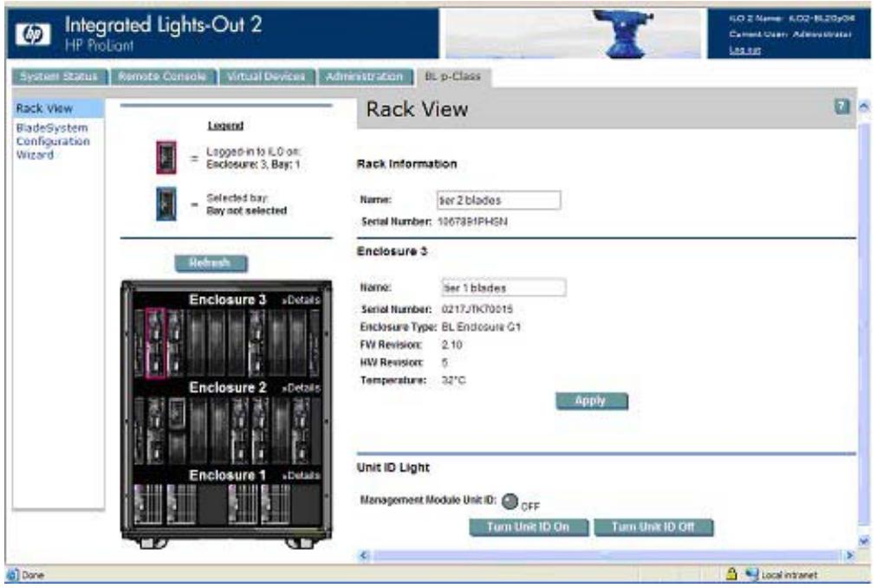The height and width of the screenshot is (588, 877).
Task: Click the Enclosure Type value text
Action: tap(481, 327)
